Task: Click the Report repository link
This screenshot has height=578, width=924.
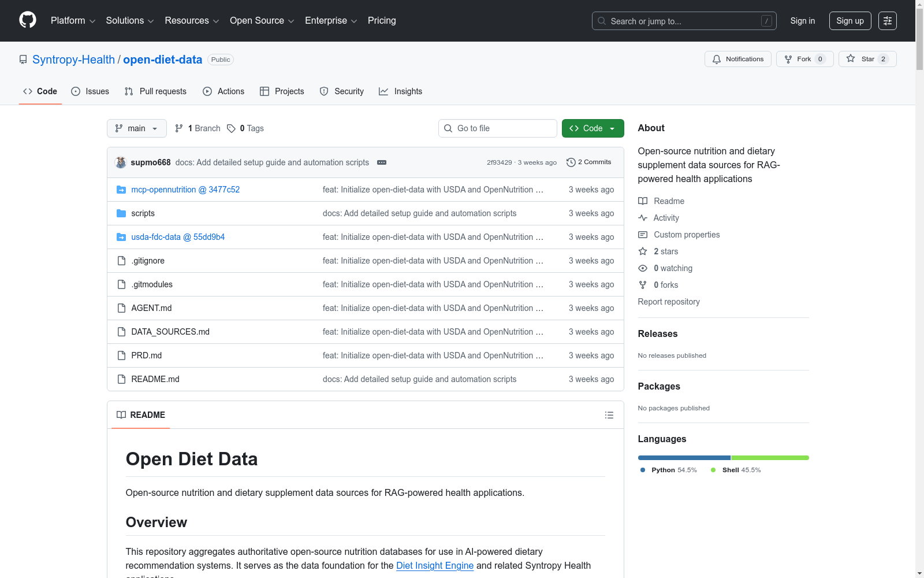Action: [669, 302]
